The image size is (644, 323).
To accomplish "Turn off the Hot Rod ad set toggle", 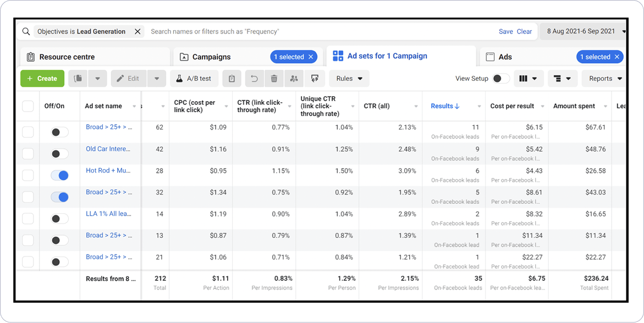I will (59, 175).
